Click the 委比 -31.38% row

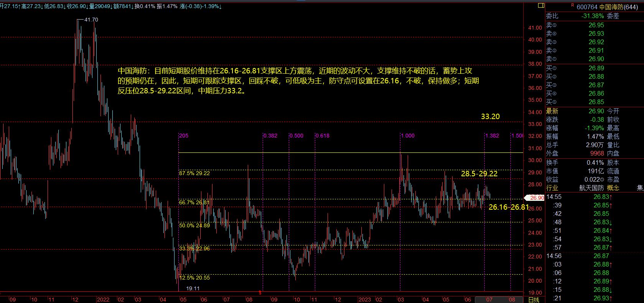tap(575, 16)
